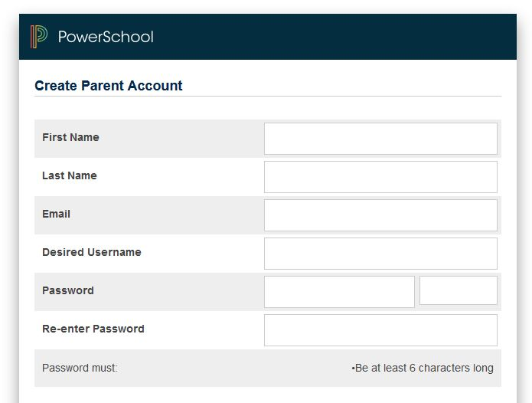The image size is (532, 403).
Task: Click the First Name label
Action: tap(70, 137)
